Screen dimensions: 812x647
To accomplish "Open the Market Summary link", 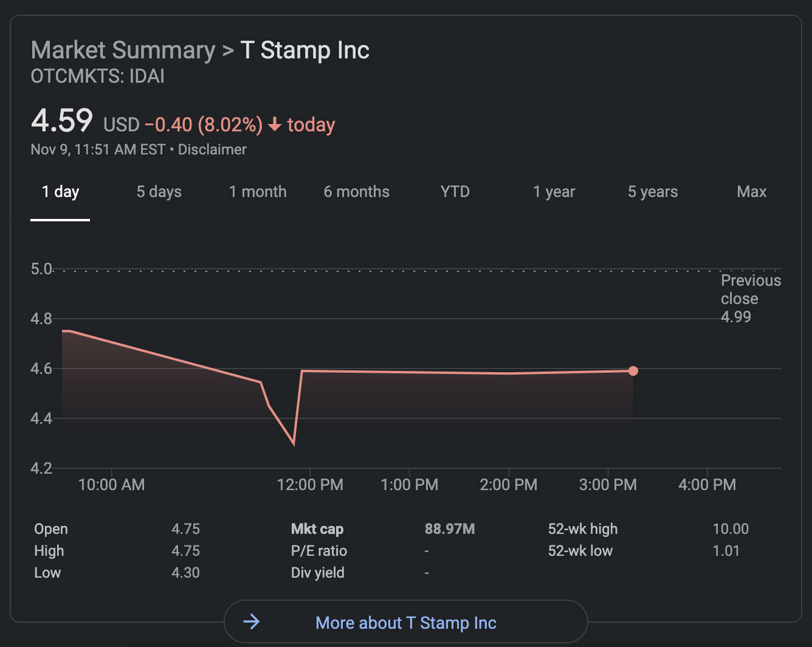I will pyautogui.click(x=123, y=50).
